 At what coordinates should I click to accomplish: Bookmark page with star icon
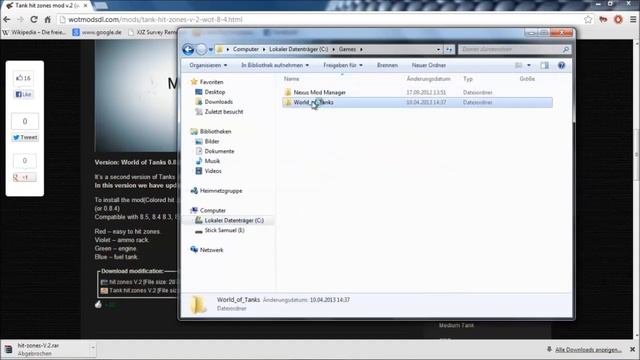coord(588,19)
